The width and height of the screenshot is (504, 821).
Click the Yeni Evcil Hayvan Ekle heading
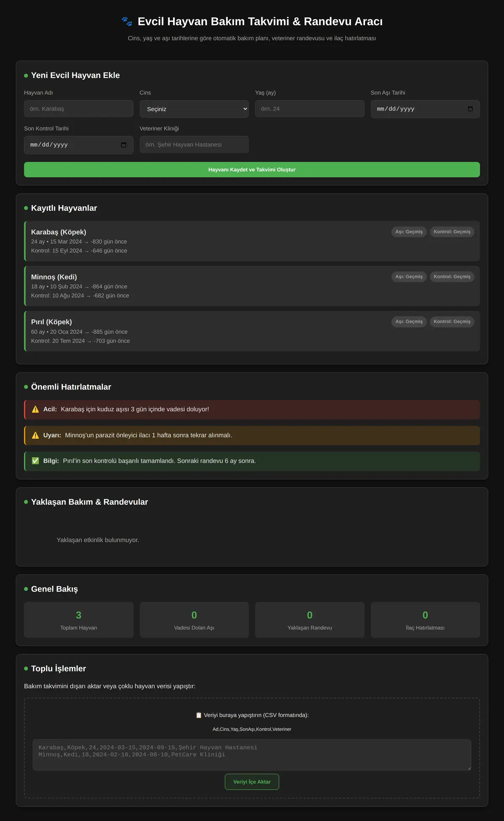tap(75, 75)
